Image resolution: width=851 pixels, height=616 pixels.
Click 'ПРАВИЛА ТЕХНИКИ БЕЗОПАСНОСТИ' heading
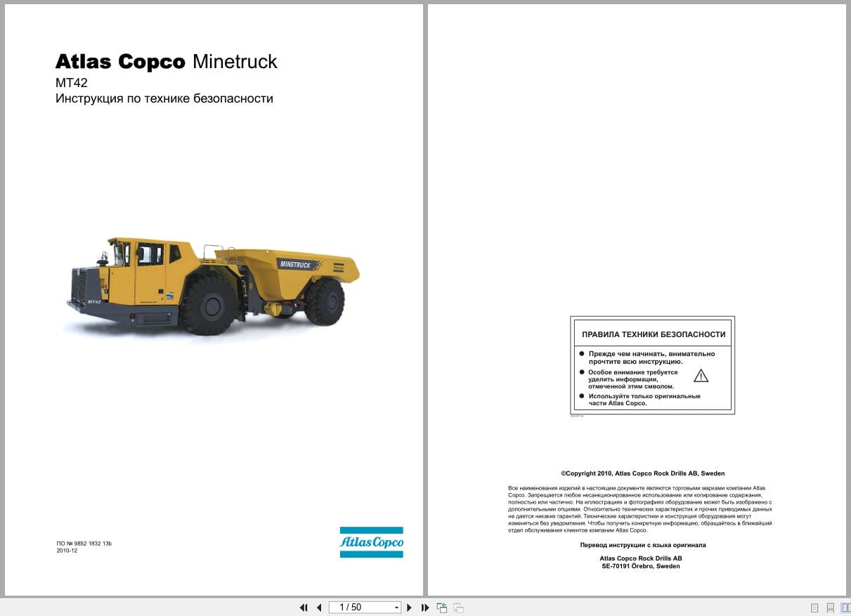click(654, 334)
